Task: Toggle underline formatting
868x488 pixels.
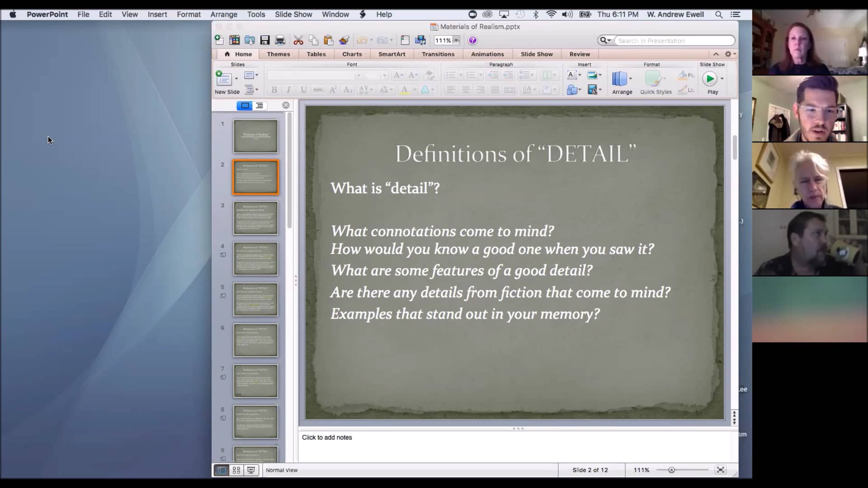Action: pyautogui.click(x=303, y=89)
